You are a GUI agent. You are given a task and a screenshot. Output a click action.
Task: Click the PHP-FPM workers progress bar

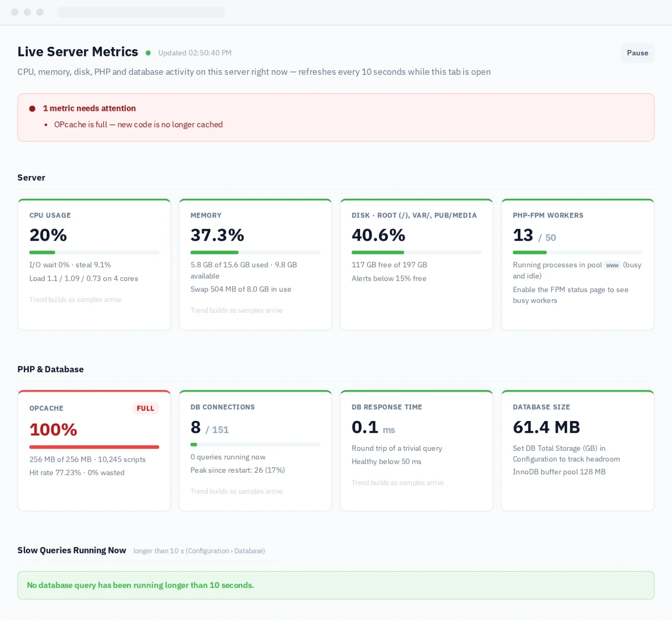pyautogui.click(x=577, y=253)
